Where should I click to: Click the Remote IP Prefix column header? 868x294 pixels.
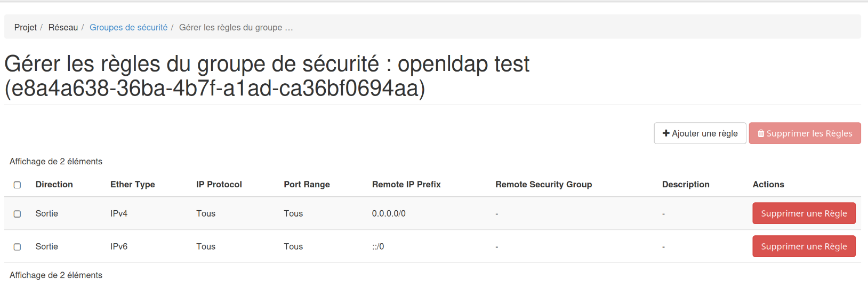(x=406, y=184)
